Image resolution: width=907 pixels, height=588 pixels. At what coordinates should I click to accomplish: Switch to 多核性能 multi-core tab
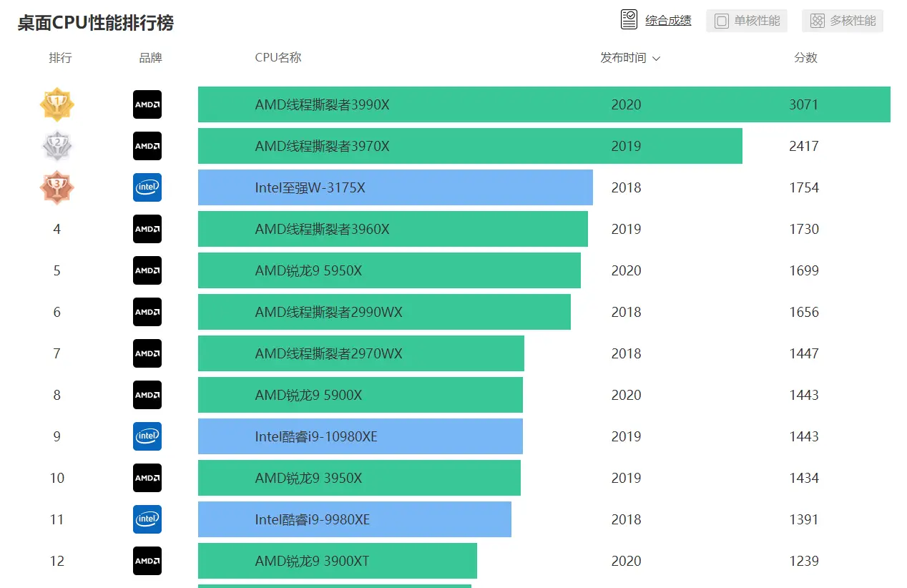coord(843,21)
